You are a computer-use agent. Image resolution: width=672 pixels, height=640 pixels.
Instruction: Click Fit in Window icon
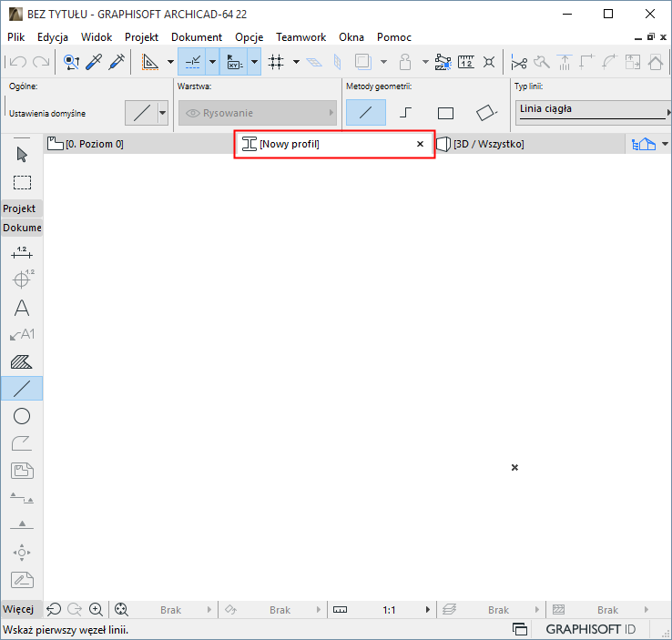pos(121,609)
